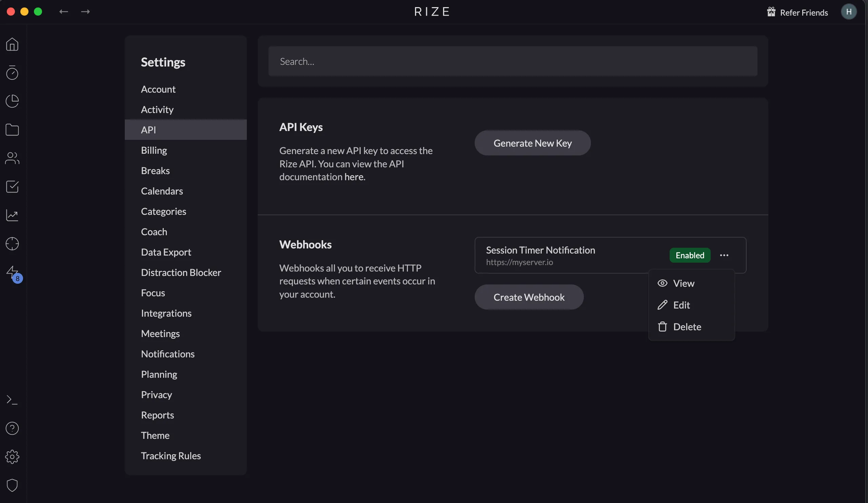
Task: Switch to the Billing settings section
Action: [154, 150]
